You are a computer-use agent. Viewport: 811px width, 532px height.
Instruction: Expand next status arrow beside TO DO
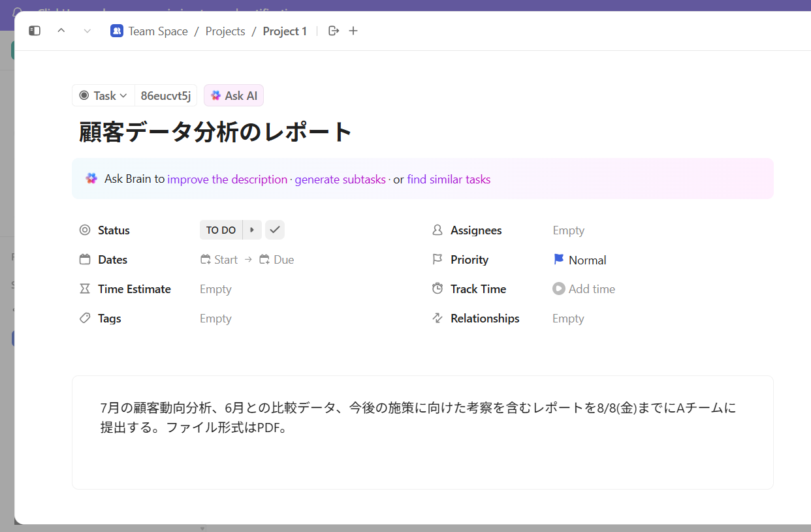point(252,230)
